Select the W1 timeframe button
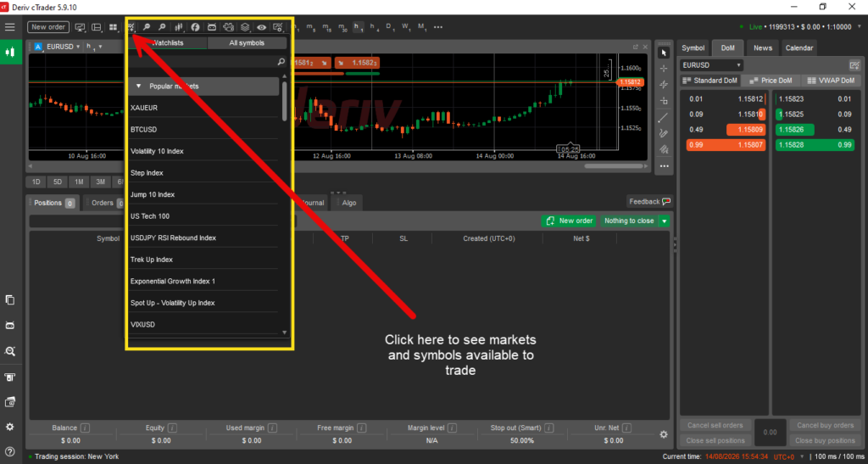The width and height of the screenshot is (868, 464). click(406, 26)
